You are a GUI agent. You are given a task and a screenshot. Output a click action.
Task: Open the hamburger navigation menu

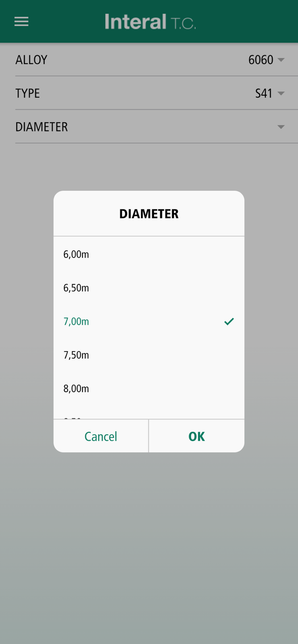(22, 21)
